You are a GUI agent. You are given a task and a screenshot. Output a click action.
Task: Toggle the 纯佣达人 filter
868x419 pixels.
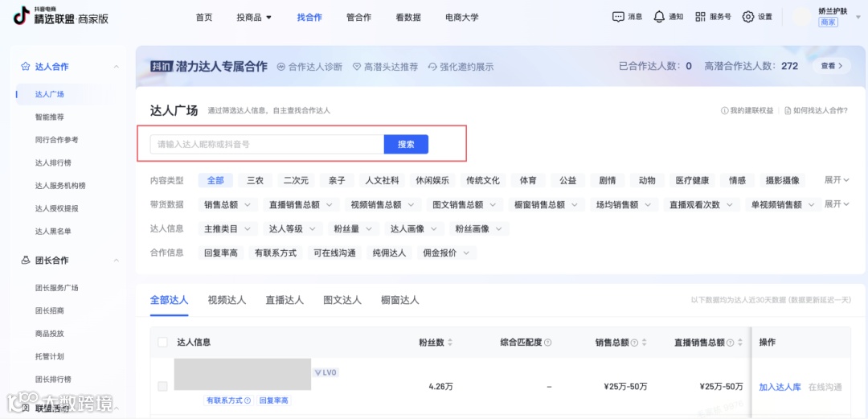(x=389, y=253)
